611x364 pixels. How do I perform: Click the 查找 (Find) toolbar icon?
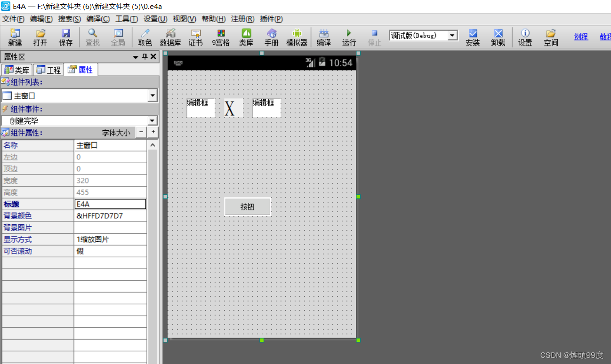(93, 38)
